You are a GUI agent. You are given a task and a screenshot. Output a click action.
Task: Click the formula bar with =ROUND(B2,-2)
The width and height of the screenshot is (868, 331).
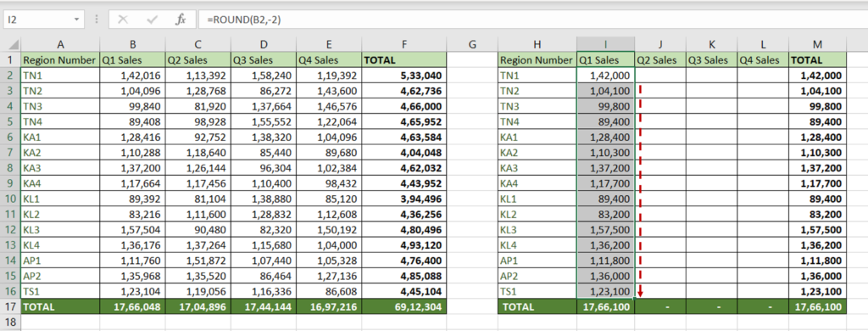tap(533, 20)
